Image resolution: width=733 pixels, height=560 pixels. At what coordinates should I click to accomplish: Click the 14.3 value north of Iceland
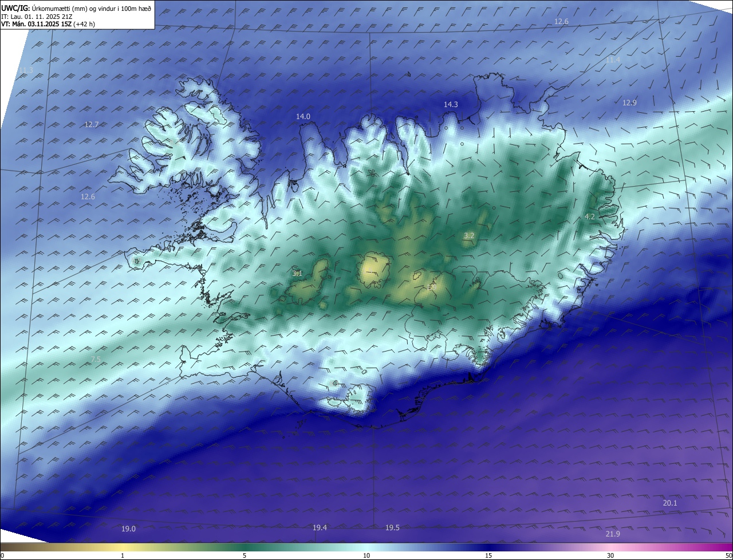pos(451,104)
